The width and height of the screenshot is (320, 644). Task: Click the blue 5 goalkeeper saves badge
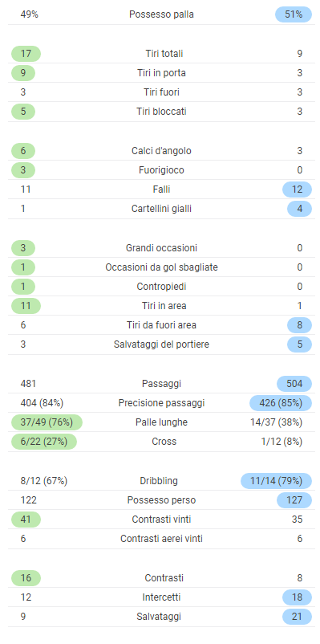[299, 344]
